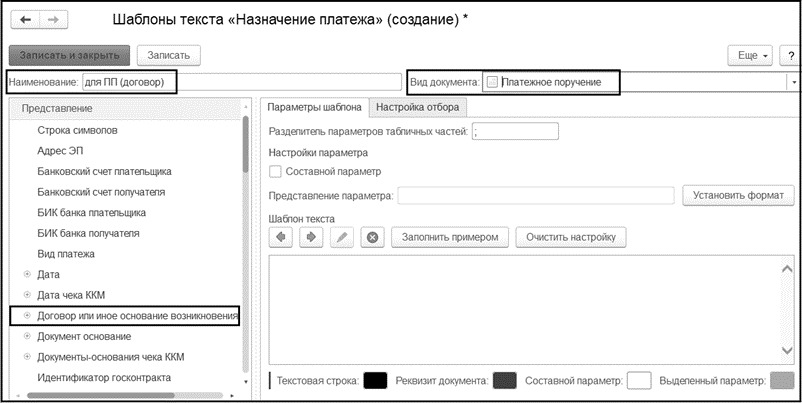802x403 pixels.
Task: Switch to the Параметры шаблона tab
Action: coord(315,107)
